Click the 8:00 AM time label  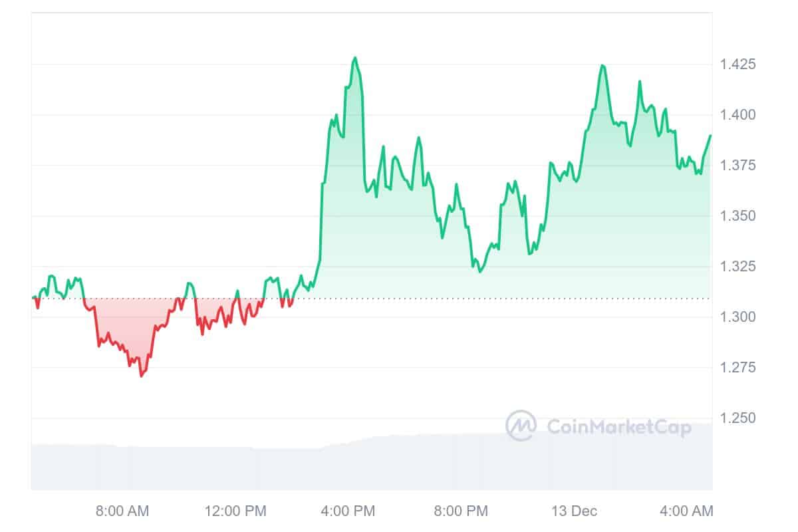click(122, 511)
